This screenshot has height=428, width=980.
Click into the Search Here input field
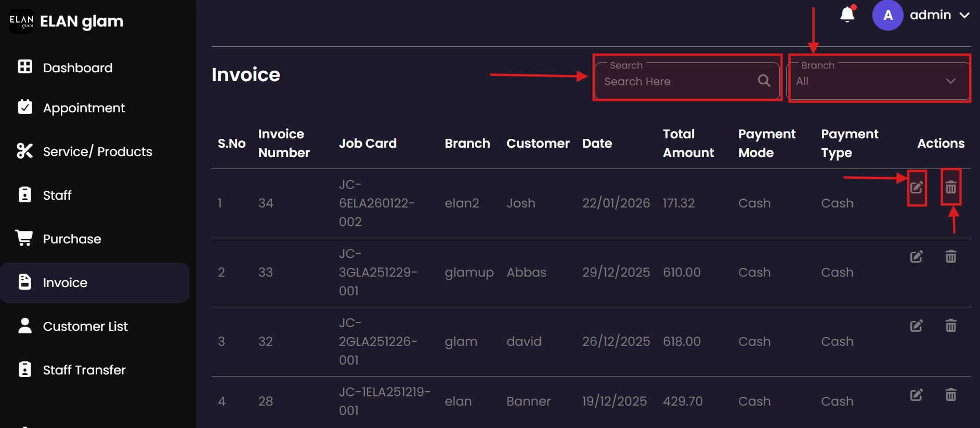[x=676, y=82]
